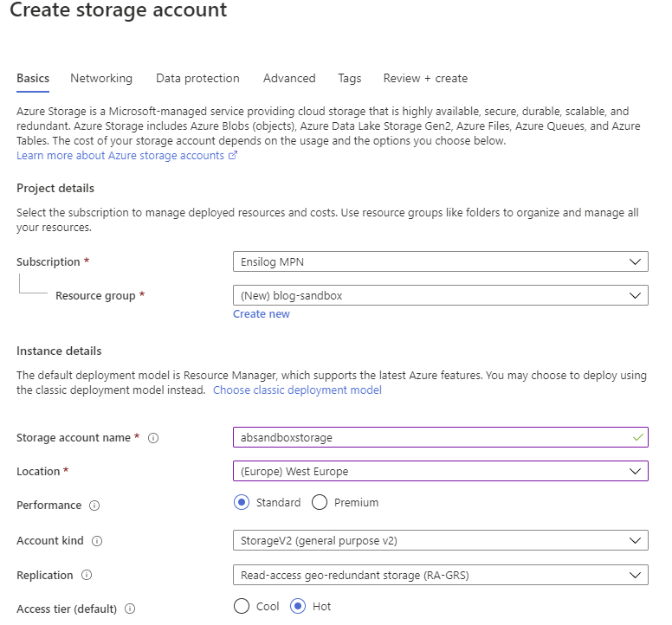The image size is (672, 625).
Task: Click external link icon after Learn more
Action: 233,156
